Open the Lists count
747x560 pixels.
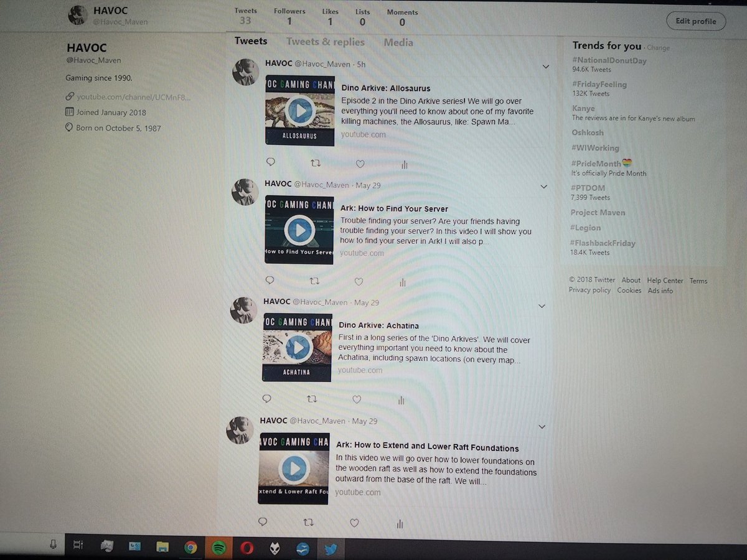click(362, 17)
